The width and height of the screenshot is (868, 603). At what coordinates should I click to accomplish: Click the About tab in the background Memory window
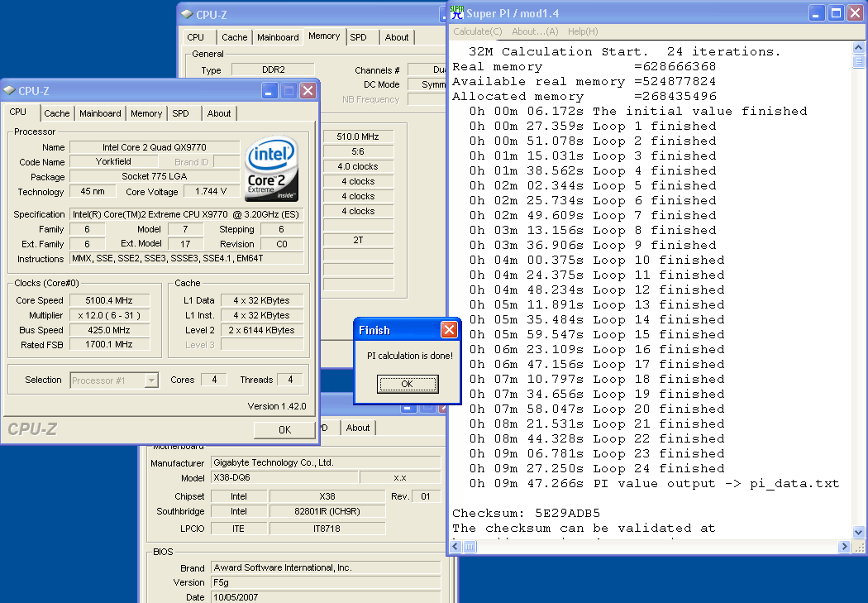click(x=397, y=37)
